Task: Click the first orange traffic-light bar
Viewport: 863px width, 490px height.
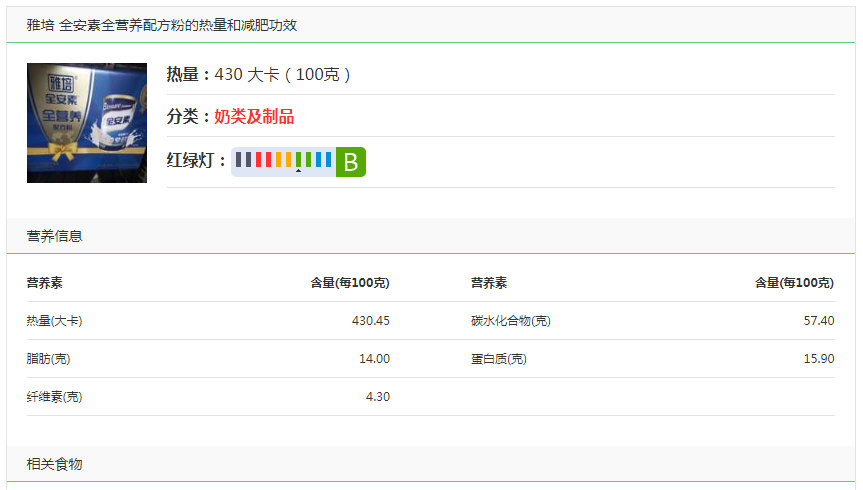Action: tap(278, 159)
